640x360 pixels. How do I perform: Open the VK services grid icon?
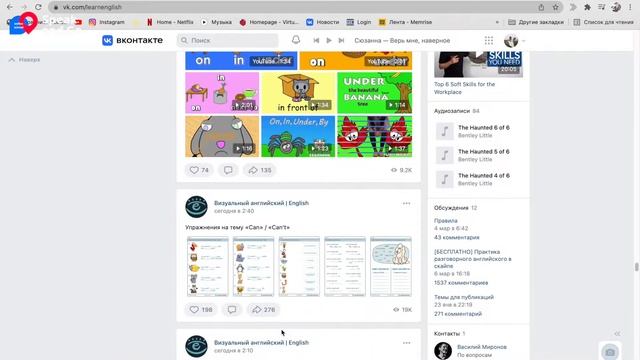(489, 40)
